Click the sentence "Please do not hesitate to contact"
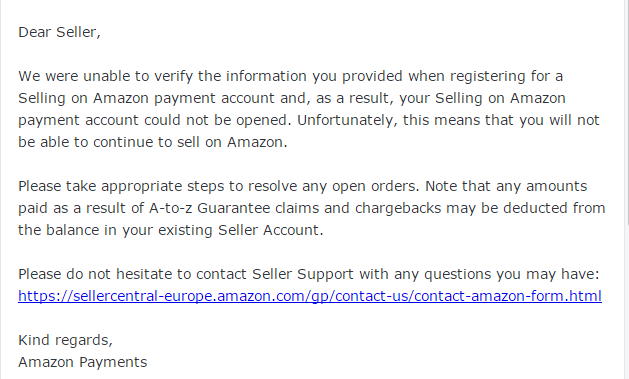The height and width of the screenshot is (379, 629). click(x=308, y=274)
